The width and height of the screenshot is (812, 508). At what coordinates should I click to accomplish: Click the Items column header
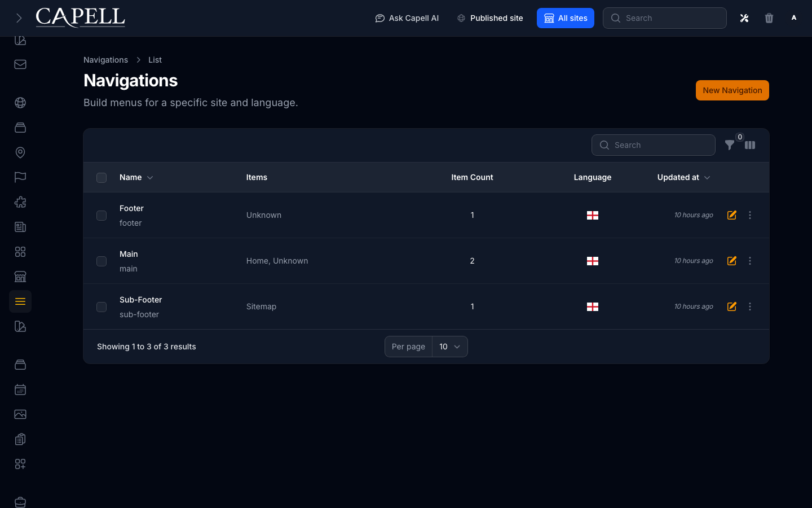257,177
